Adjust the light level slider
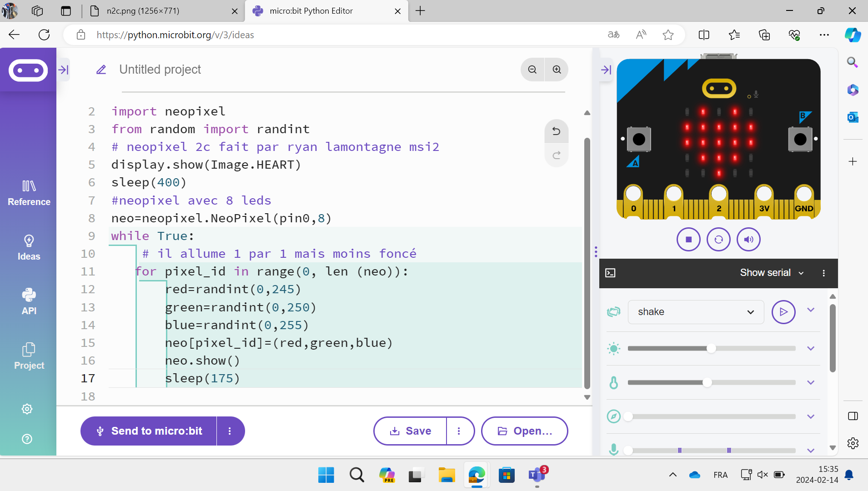 (x=712, y=349)
